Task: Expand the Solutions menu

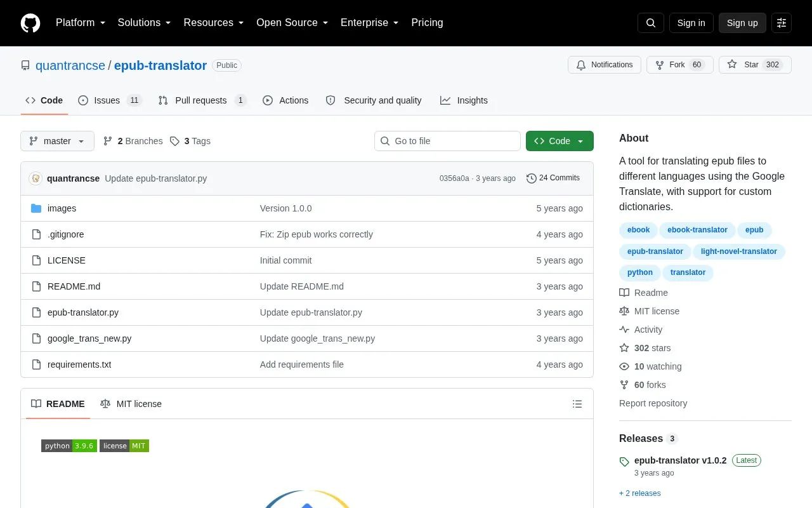Action: tap(145, 23)
